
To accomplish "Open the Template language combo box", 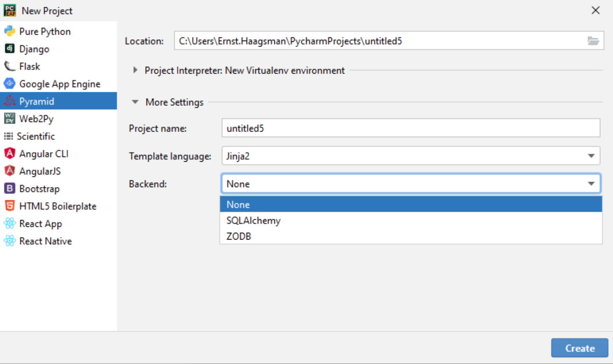I will pos(411,156).
